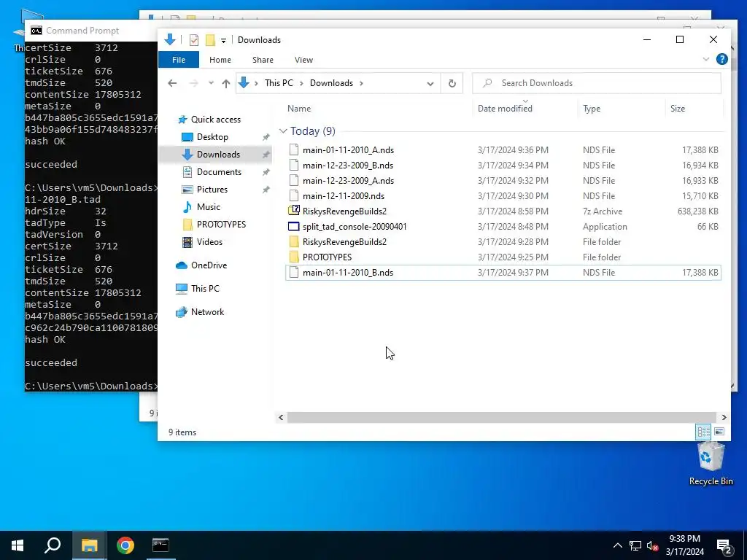Collapse the Today (9) group

pos(283,131)
